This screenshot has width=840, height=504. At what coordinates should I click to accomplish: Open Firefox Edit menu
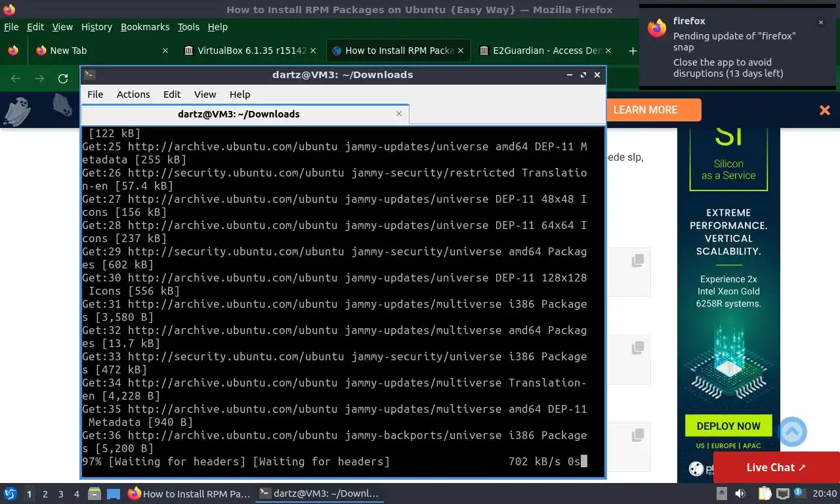tap(35, 27)
